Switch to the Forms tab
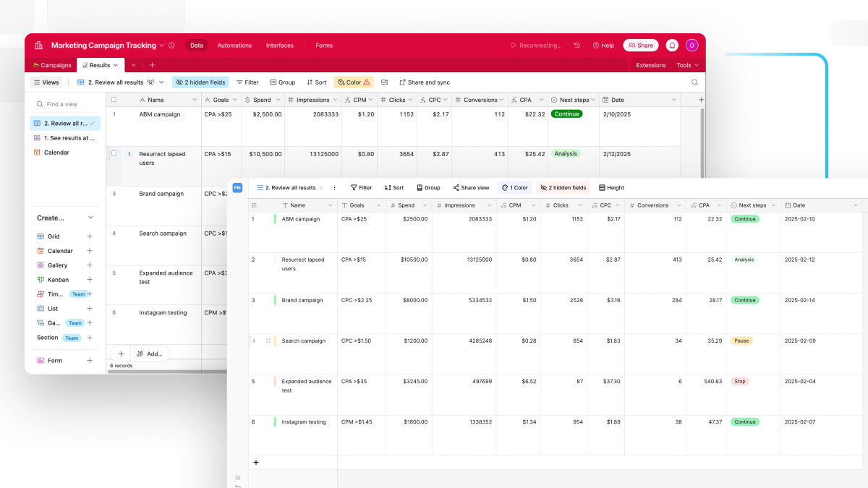 (x=324, y=46)
